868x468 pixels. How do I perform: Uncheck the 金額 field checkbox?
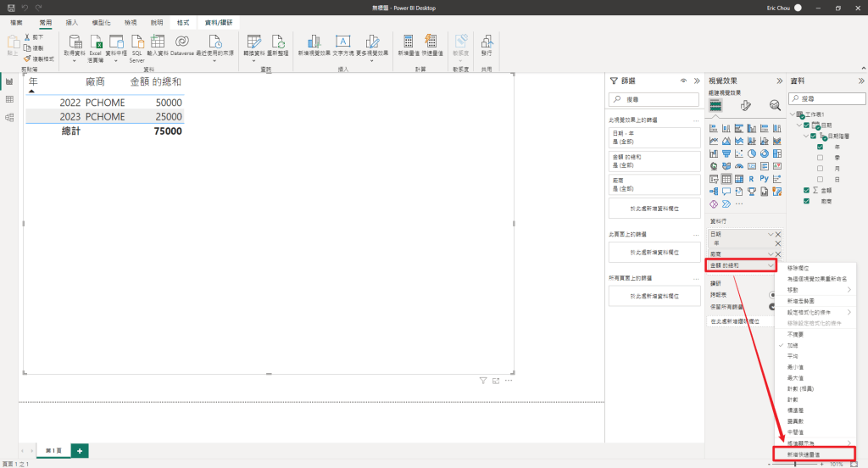point(807,190)
